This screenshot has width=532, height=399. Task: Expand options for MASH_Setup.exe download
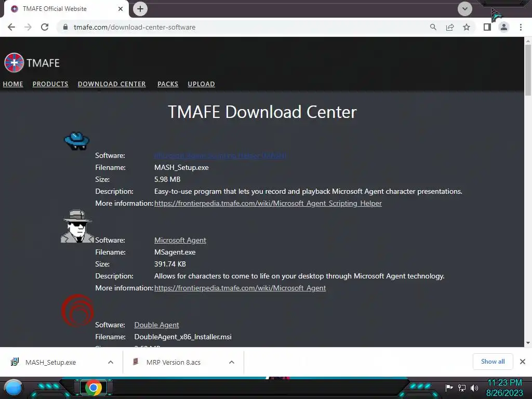[x=111, y=362]
